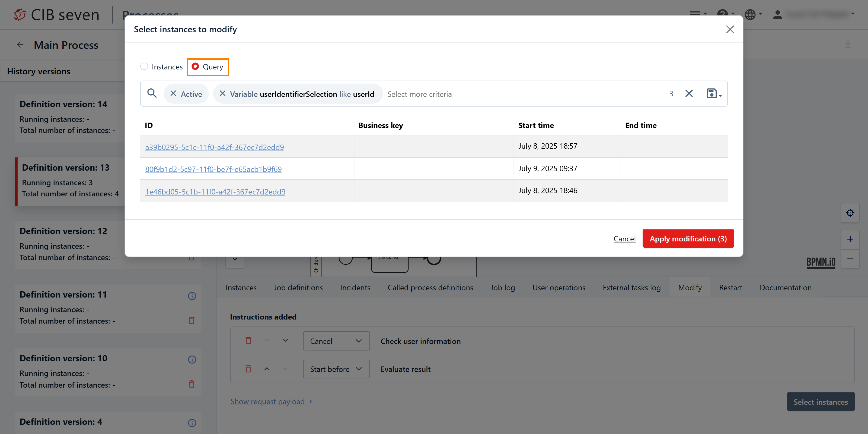Clear all search criteria with X icon
868x434 pixels.
(x=689, y=93)
